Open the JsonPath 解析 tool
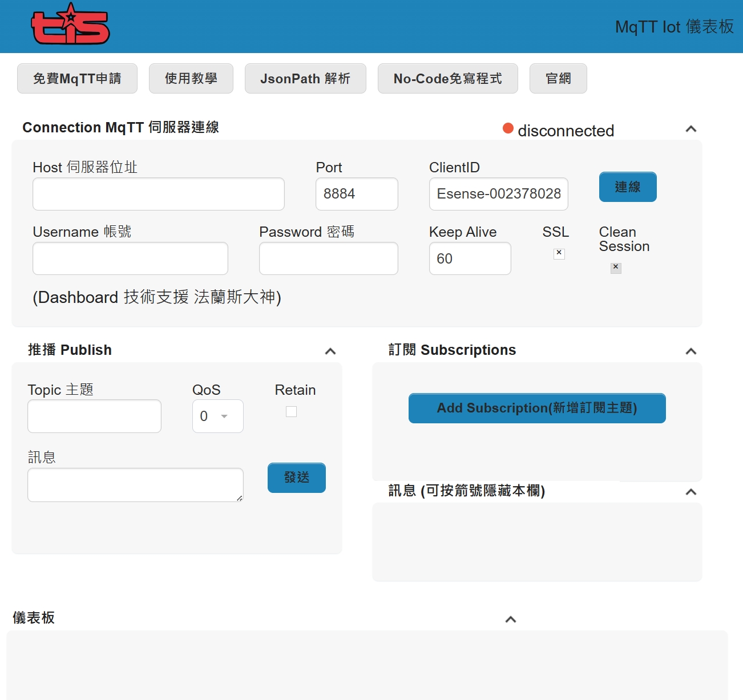The image size is (743, 700). [305, 78]
